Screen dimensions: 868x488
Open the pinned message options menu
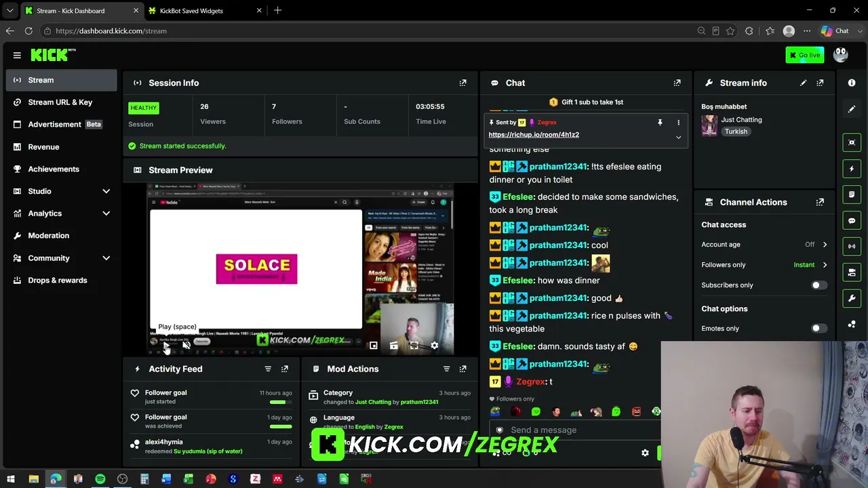(678, 123)
